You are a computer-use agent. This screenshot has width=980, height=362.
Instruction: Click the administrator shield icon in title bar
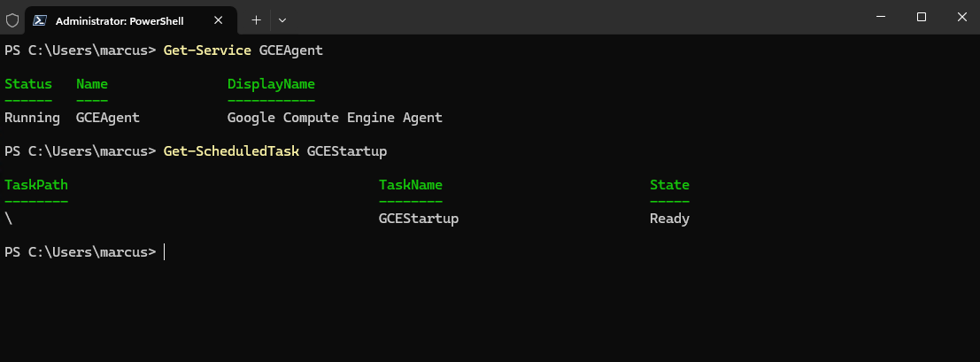click(12, 20)
